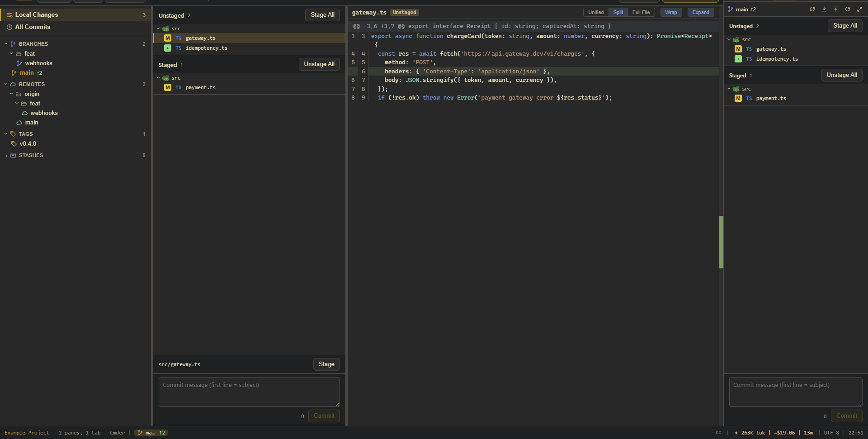Click the added headers line 6 in diff

[x=533, y=72]
